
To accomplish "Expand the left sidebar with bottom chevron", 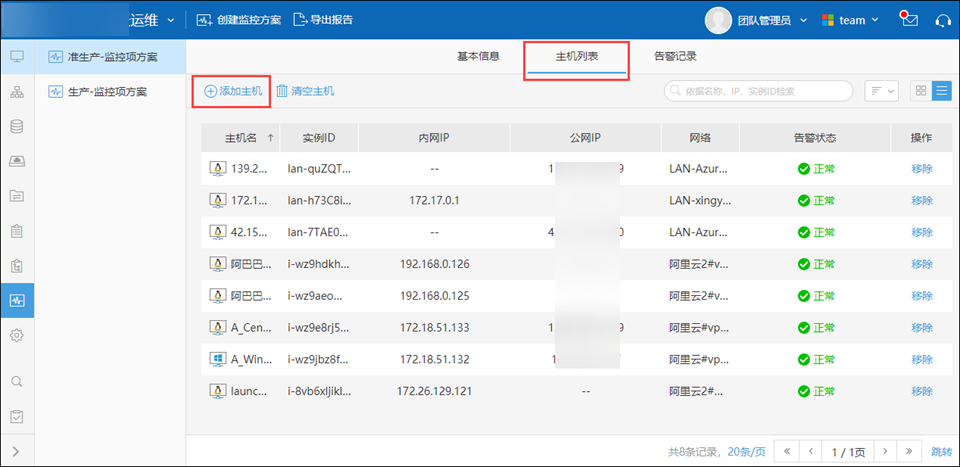I will (x=17, y=452).
